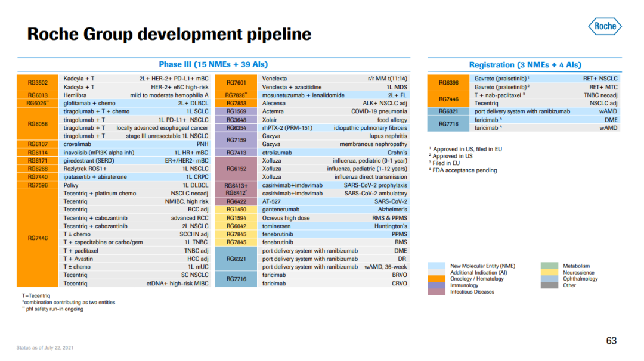Select the 'Other' gray legend swatch
Screen dimensions: 644x361
coord(549,285)
